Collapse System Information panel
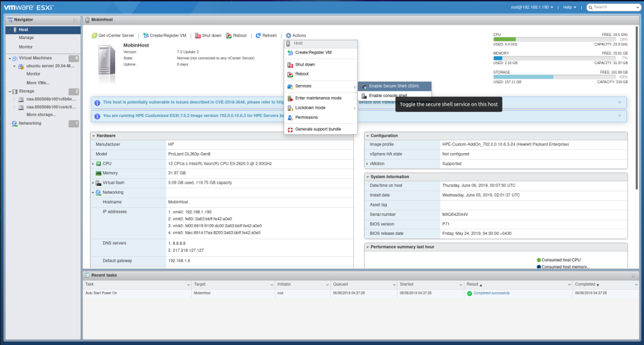The height and width of the screenshot is (345, 644). click(367, 177)
